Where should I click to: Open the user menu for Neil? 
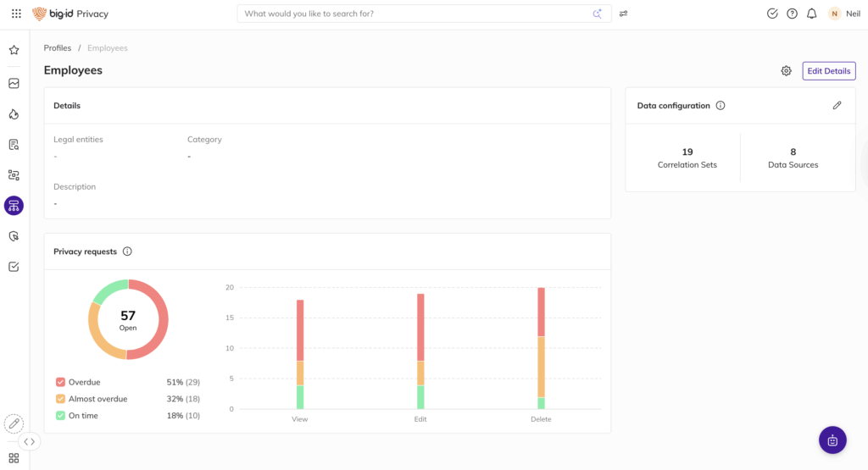point(843,14)
